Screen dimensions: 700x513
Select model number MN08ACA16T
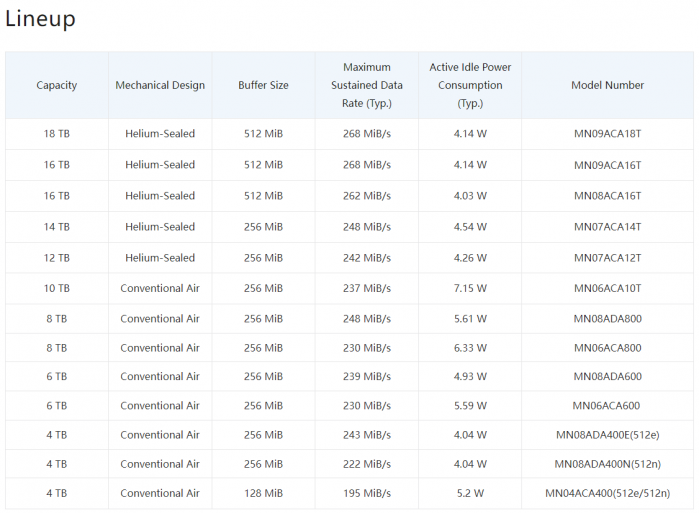tap(608, 196)
